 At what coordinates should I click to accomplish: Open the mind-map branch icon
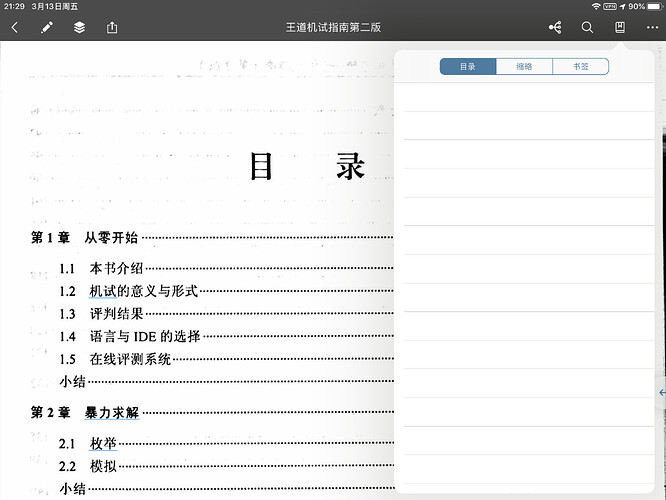[x=555, y=28]
